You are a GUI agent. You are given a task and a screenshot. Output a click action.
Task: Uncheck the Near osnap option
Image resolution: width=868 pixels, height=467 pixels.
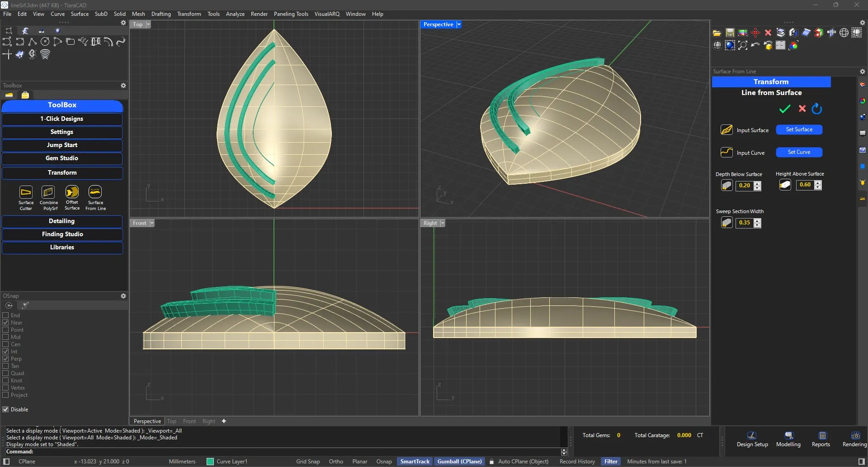pyautogui.click(x=6, y=323)
